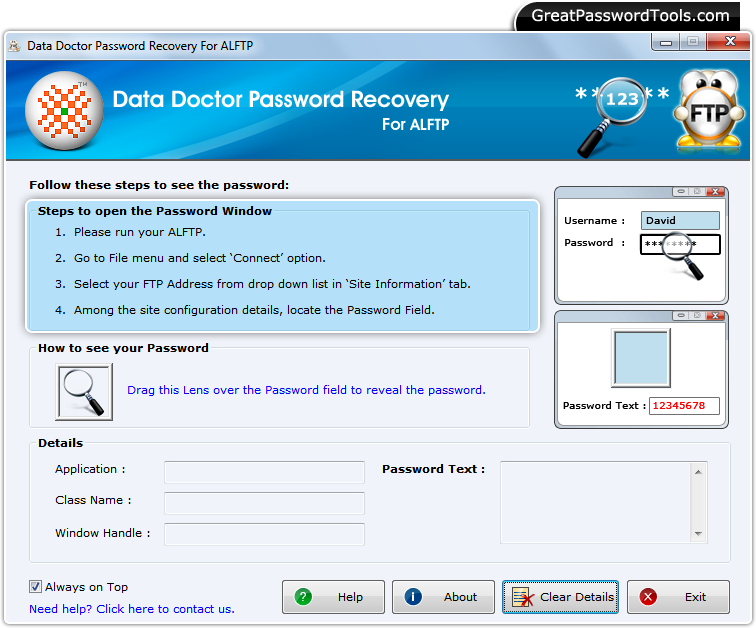Click GreatPasswordTools.com label
Viewport: 756px width, 628px height.
tap(630, 16)
